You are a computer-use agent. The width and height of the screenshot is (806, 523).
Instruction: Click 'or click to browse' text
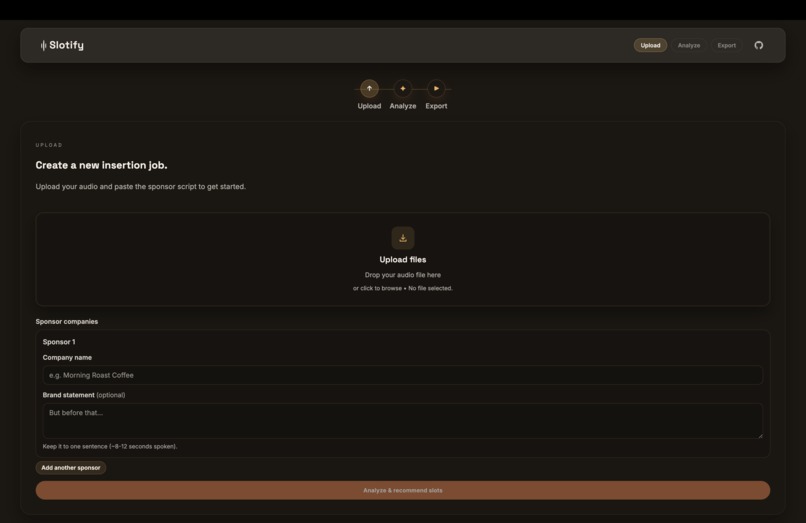377,288
